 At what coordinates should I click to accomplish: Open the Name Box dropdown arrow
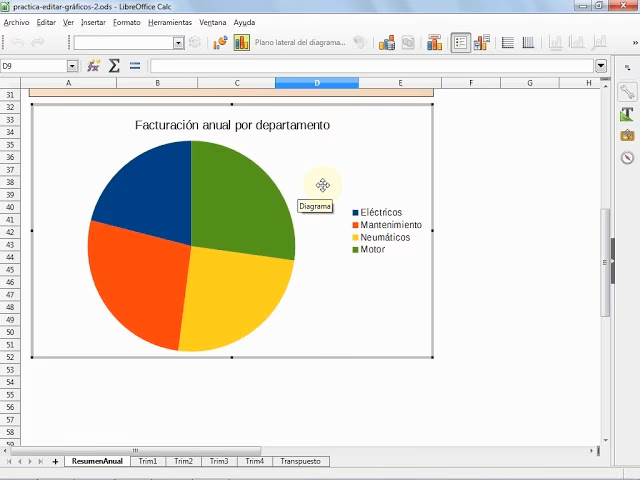72,66
